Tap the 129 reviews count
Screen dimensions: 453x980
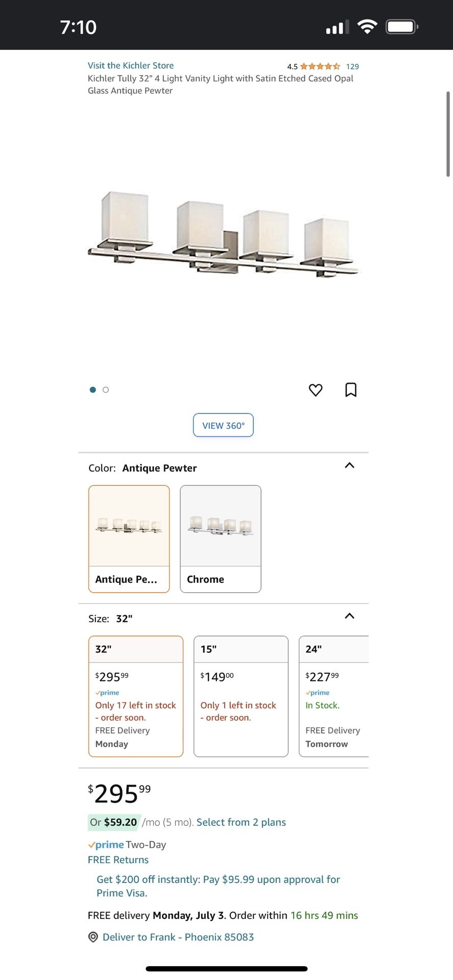coord(352,66)
